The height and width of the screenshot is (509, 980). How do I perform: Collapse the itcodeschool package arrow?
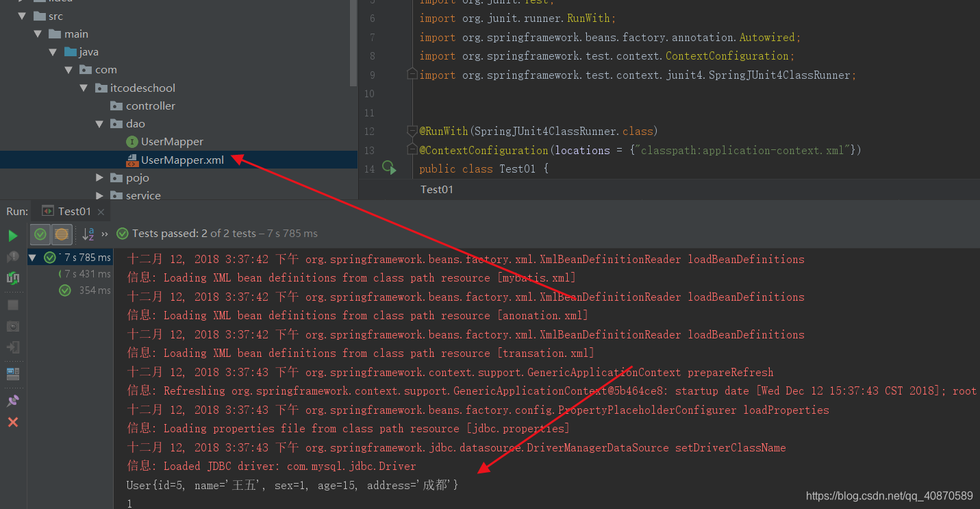83,88
